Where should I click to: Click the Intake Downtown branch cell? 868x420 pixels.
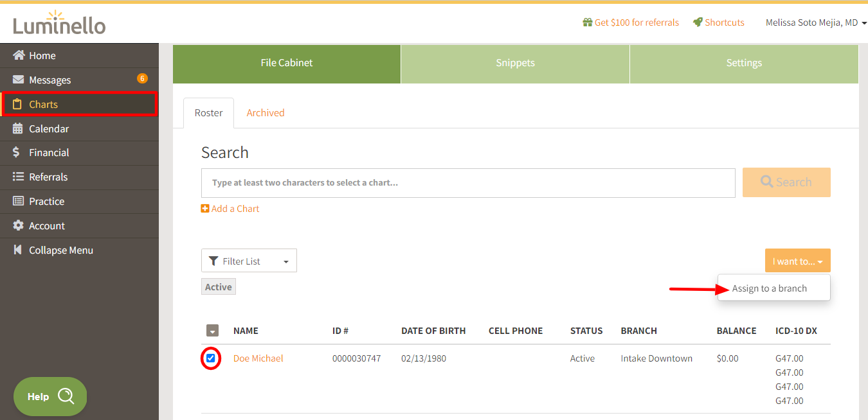[656, 358]
